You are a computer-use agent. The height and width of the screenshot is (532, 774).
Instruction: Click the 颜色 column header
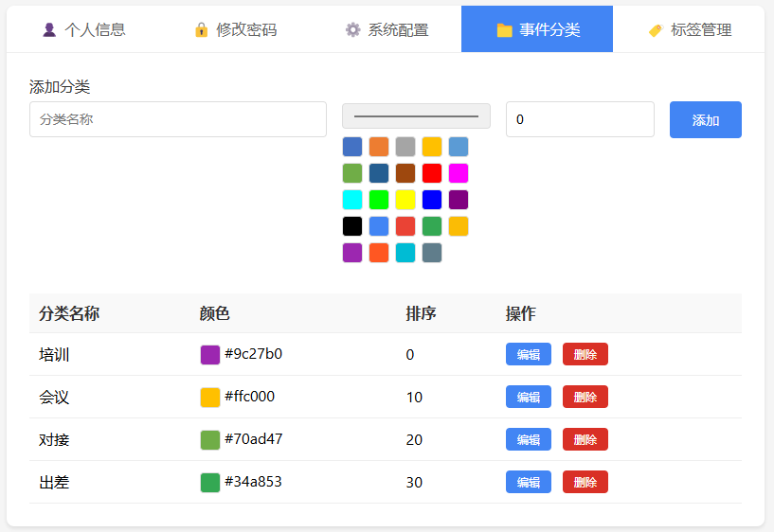point(215,313)
